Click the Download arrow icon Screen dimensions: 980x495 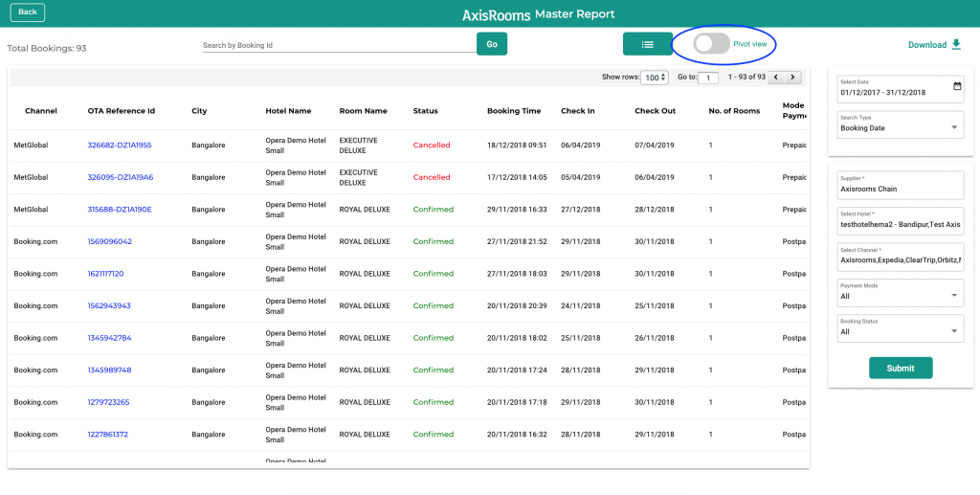[x=956, y=44]
